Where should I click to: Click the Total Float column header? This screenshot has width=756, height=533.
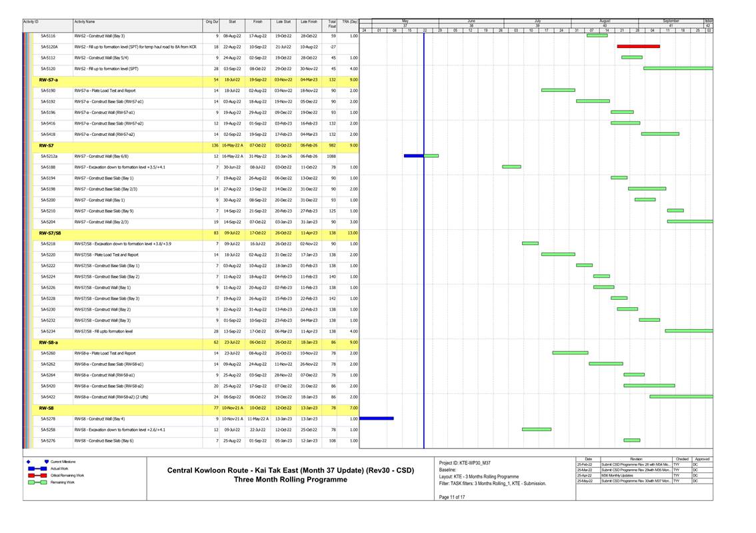[332, 23]
